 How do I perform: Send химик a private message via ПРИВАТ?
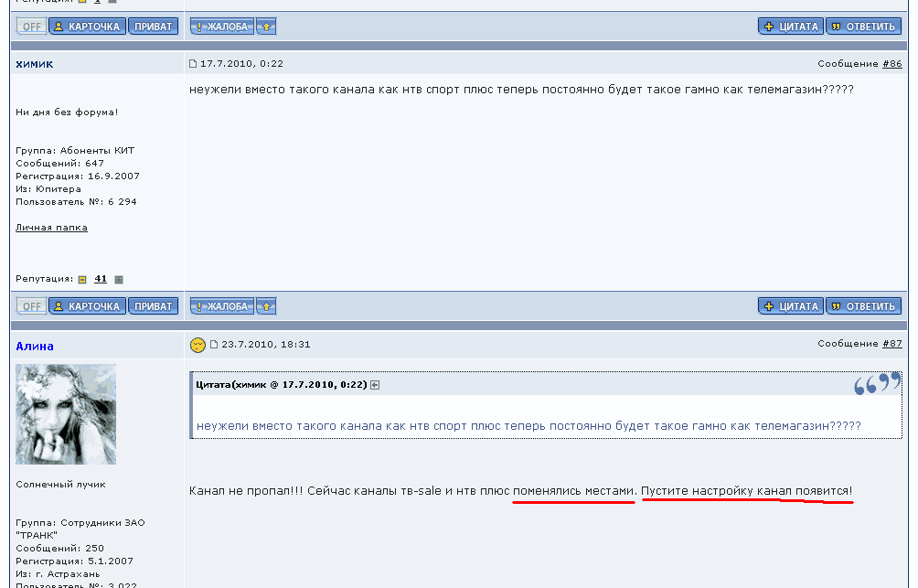[154, 306]
